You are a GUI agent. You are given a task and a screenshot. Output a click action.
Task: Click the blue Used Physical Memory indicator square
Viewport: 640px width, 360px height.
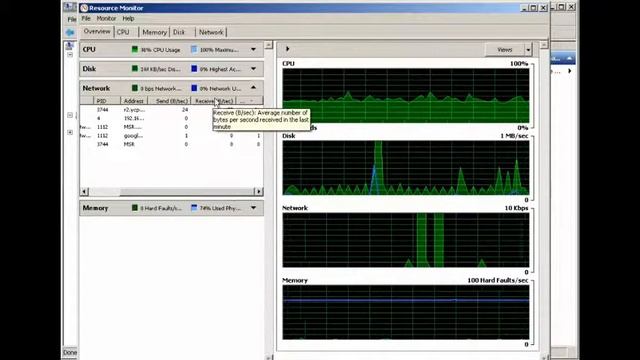click(194, 208)
